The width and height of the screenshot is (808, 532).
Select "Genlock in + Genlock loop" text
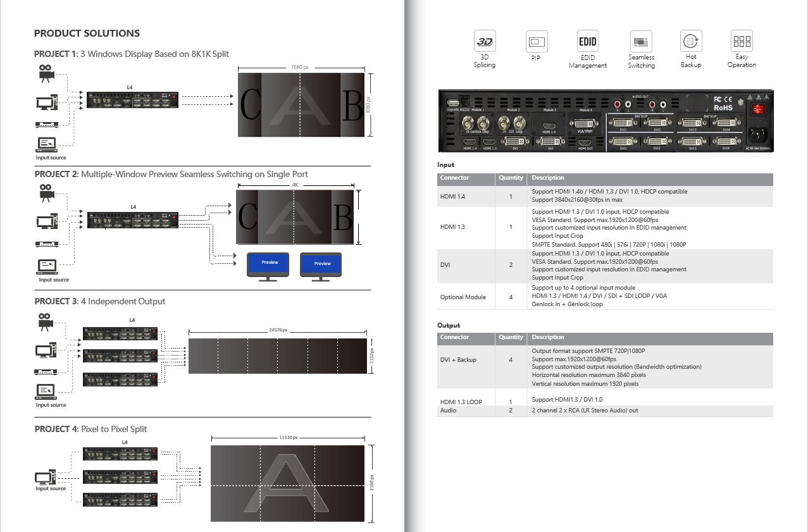click(568, 304)
